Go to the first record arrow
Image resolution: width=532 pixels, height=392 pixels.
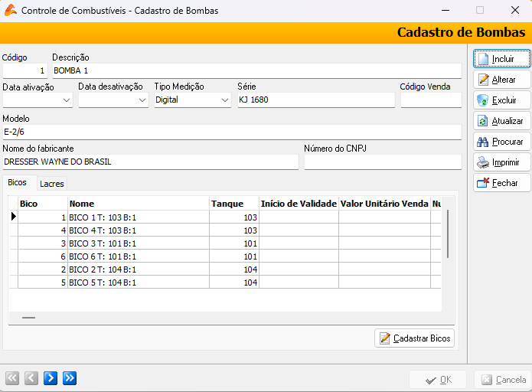click(x=11, y=377)
